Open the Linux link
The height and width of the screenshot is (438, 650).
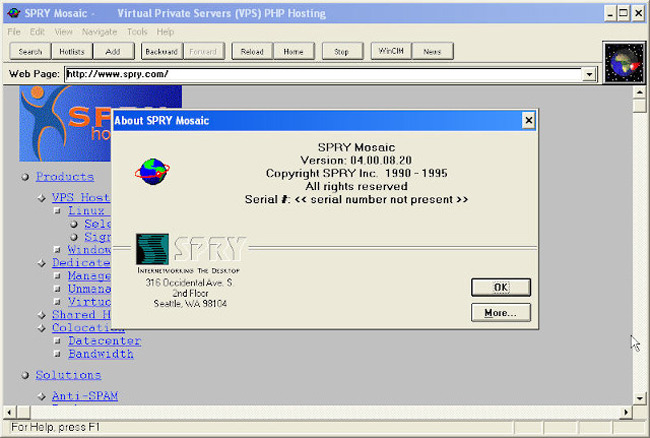point(90,211)
